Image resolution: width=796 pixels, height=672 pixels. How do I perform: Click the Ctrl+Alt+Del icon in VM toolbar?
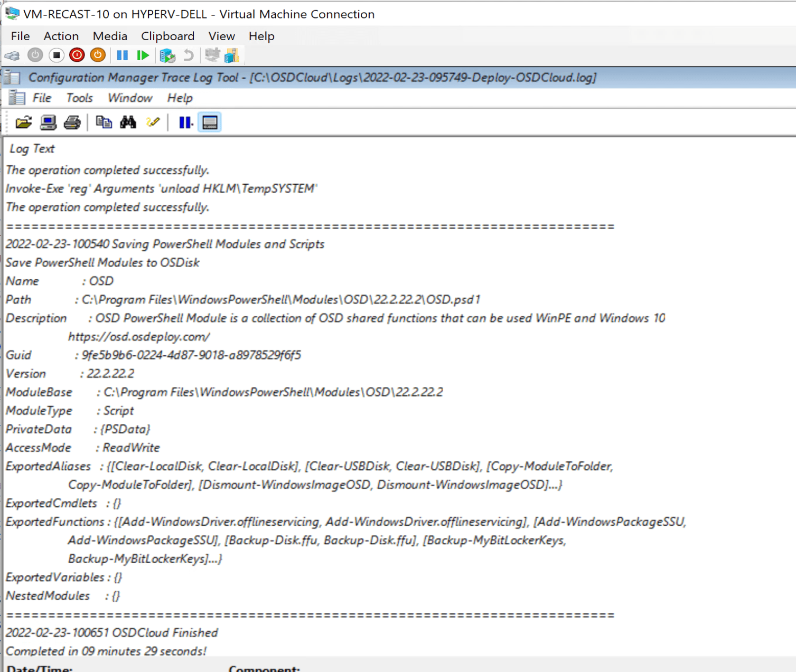(x=12, y=55)
